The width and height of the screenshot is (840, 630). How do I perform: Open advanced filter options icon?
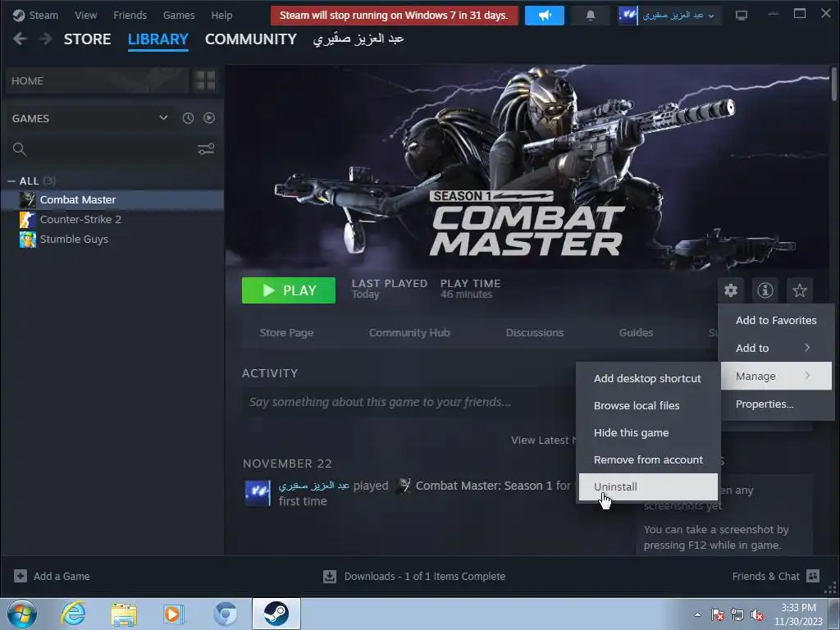(206, 149)
